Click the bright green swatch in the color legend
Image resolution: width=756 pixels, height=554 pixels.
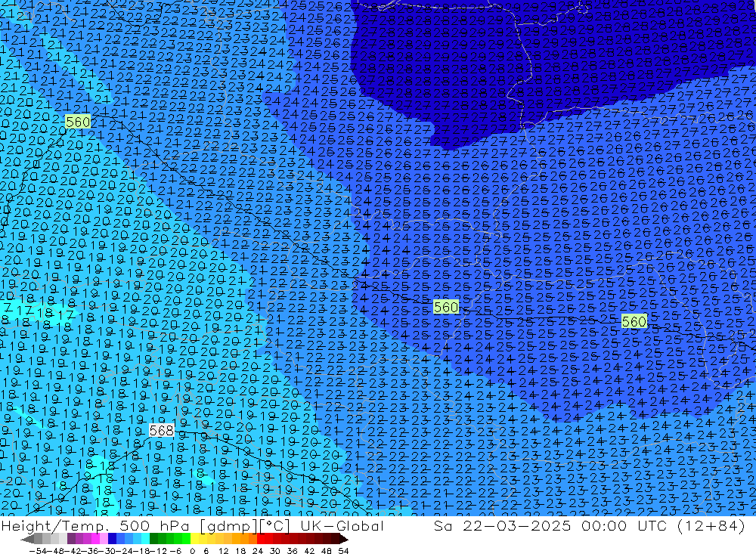tap(187, 540)
